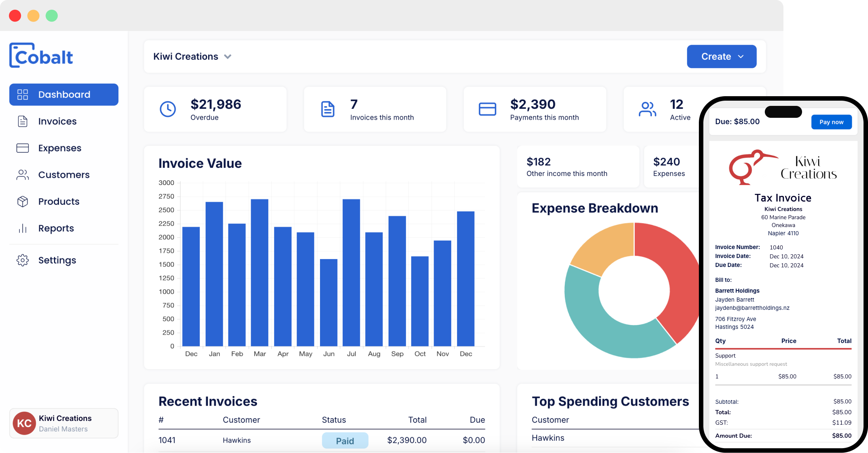The height and width of the screenshot is (453, 868).
Task: Click the GST $11.09 amount on phone invoice
Action: (x=842, y=423)
